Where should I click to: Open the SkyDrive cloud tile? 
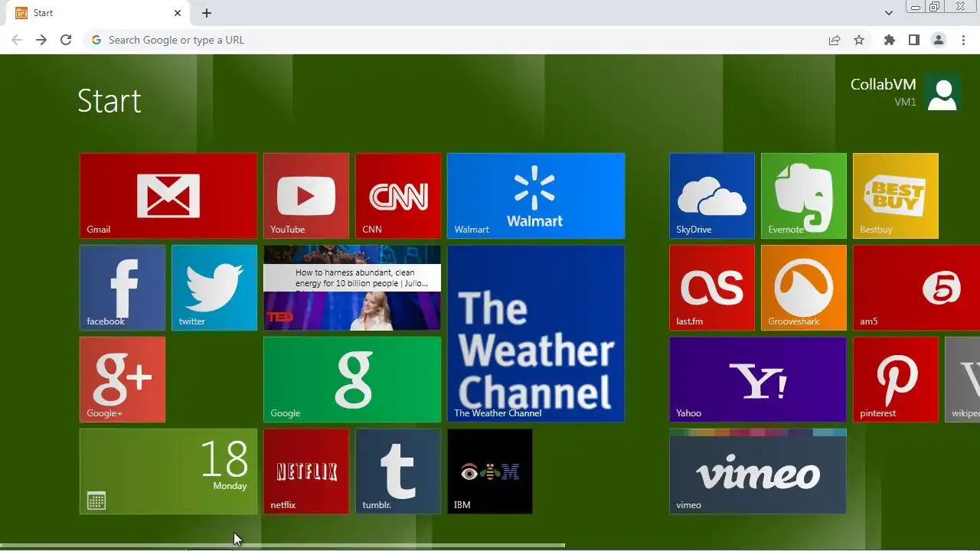coord(712,196)
